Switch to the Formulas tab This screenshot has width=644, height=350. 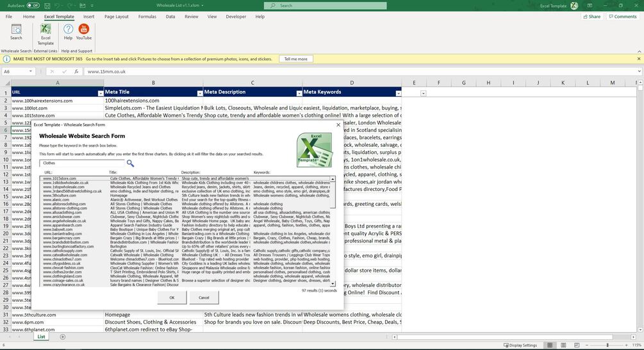coord(147,17)
